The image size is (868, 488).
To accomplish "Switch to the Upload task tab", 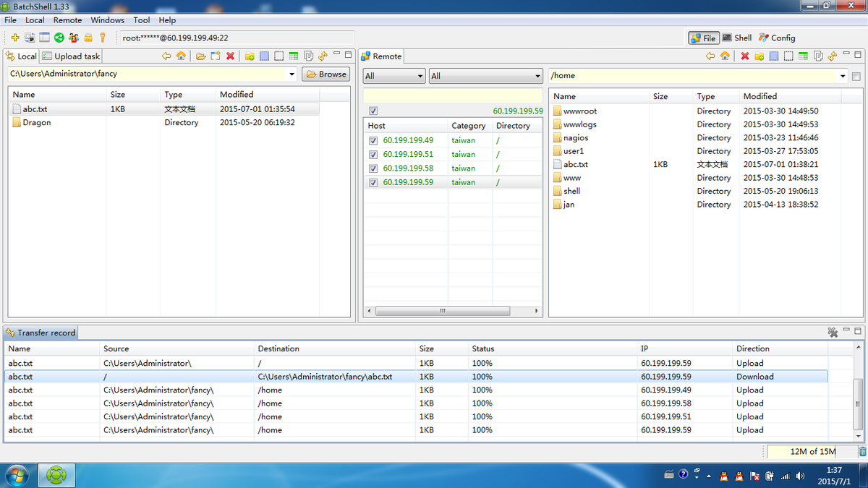I will pyautogui.click(x=71, y=56).
